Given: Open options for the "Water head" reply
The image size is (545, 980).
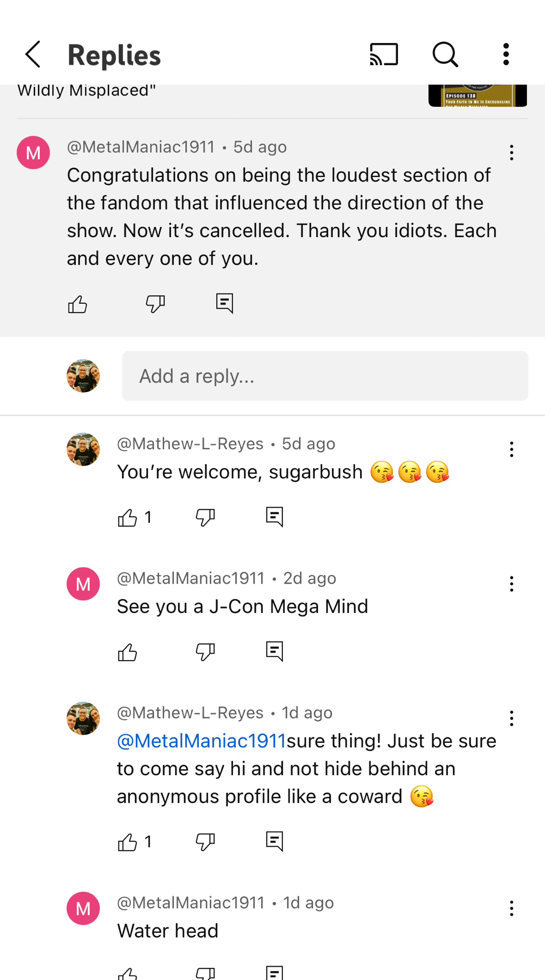Looking at the screenshot, I should [x=511, y=908].
